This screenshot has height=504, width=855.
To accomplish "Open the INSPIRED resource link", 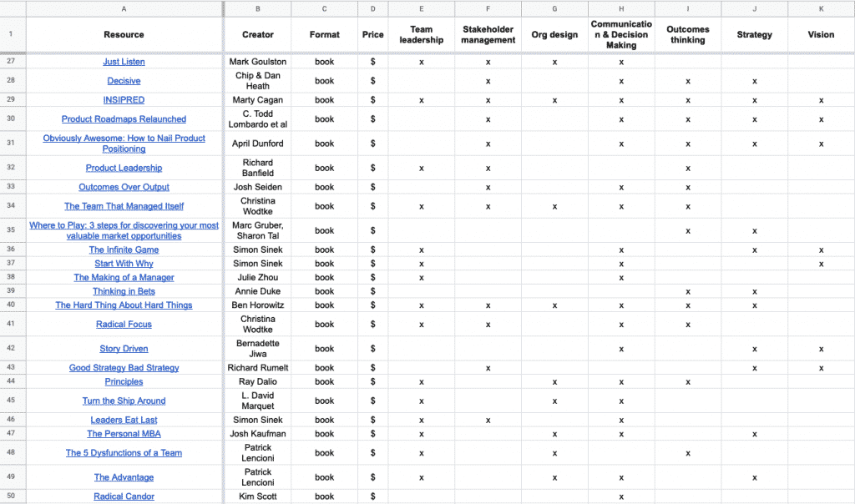I will tap(124, 99).
